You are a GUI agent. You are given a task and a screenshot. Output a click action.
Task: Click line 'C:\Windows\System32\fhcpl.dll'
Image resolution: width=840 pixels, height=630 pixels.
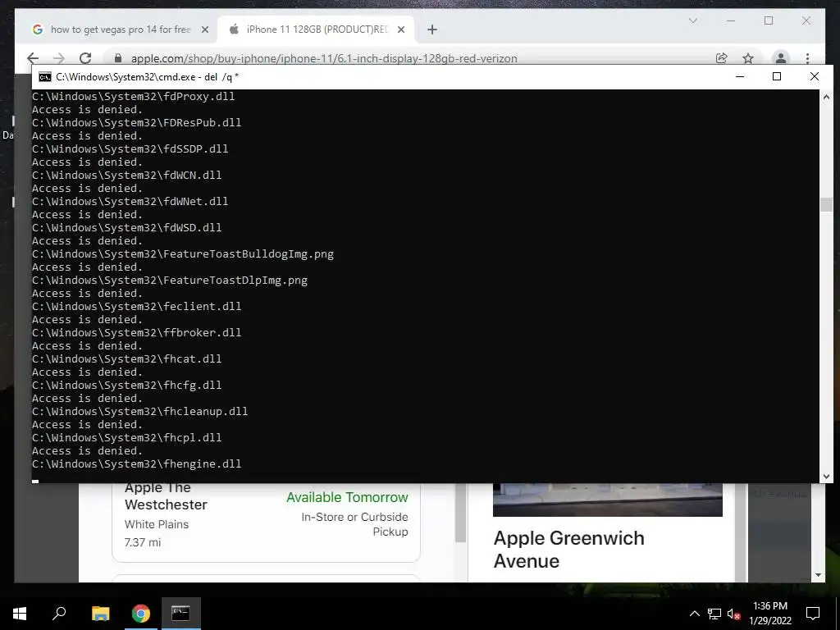tap(127, 438)
